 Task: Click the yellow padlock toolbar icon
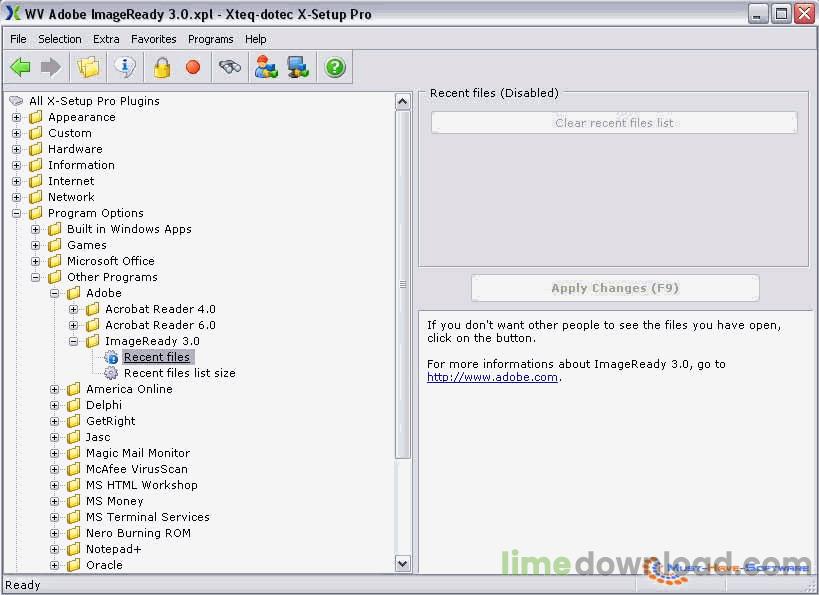pos(161,67)
